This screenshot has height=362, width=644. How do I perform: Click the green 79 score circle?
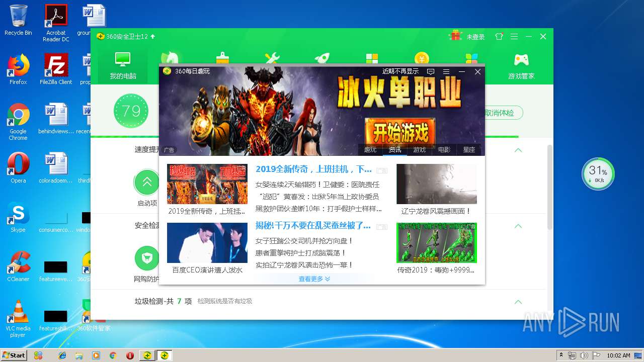pos(131,111)
